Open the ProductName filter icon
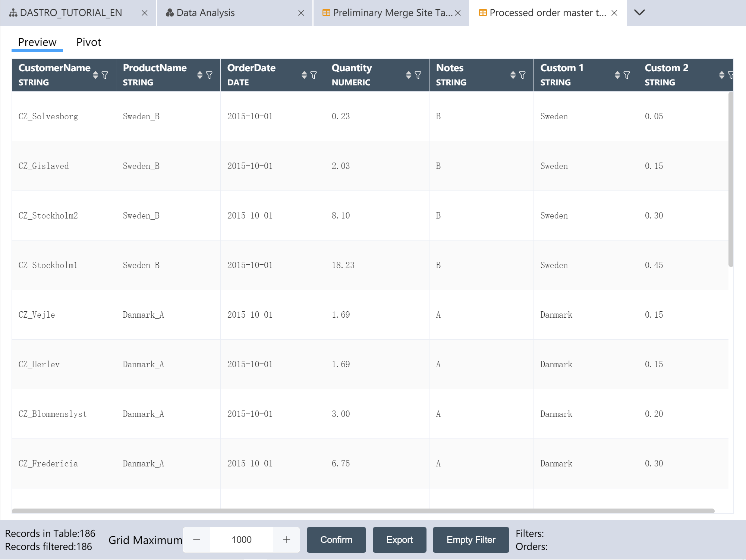The image size is (746, 560). [210, 75]
